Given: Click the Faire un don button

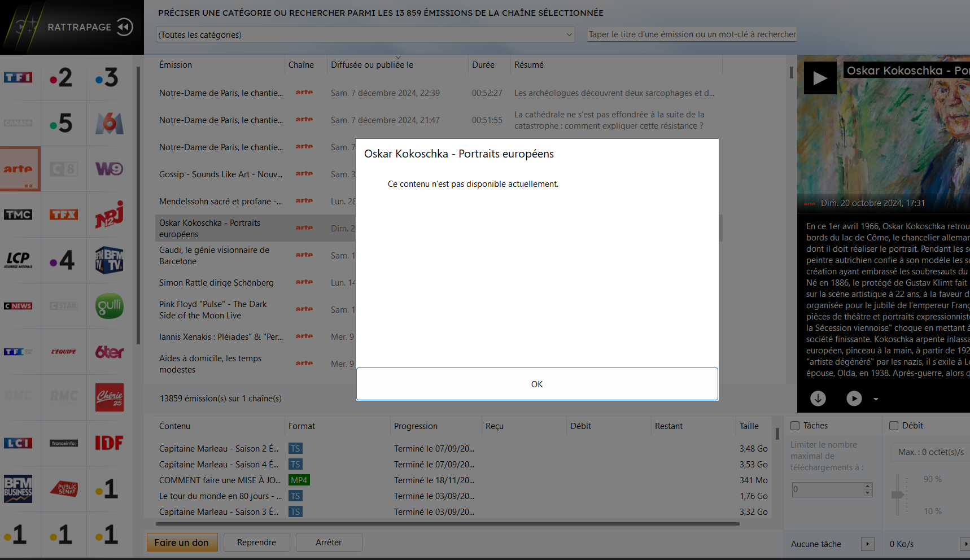Looking at the screenshot, I should [181, 542].
